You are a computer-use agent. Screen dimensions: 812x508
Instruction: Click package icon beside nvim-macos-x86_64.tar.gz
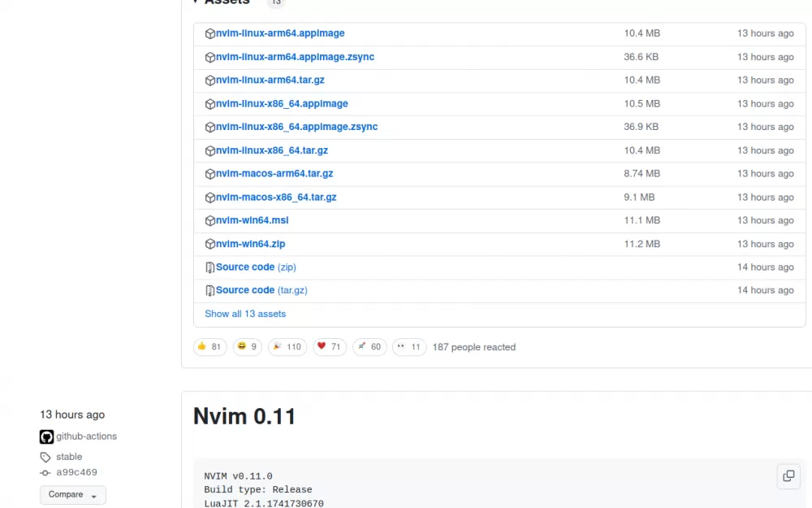pyautogui.click(x=209, y=198)
